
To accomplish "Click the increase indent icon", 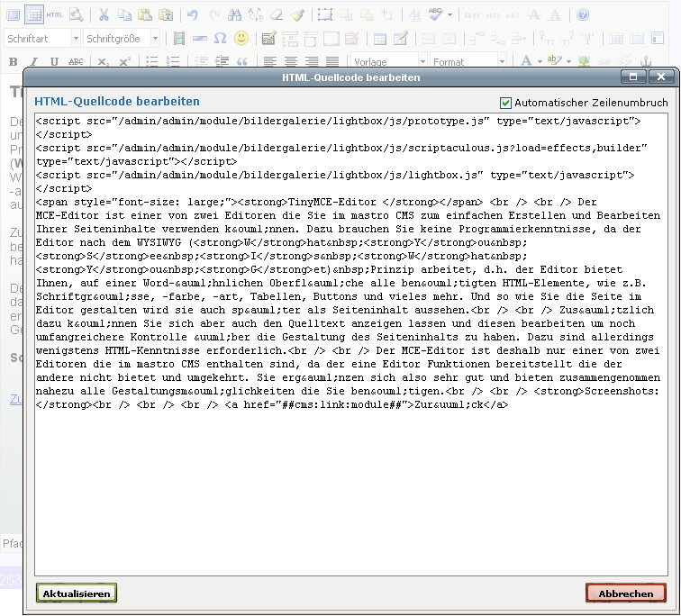I will click(x=222, y=61).
